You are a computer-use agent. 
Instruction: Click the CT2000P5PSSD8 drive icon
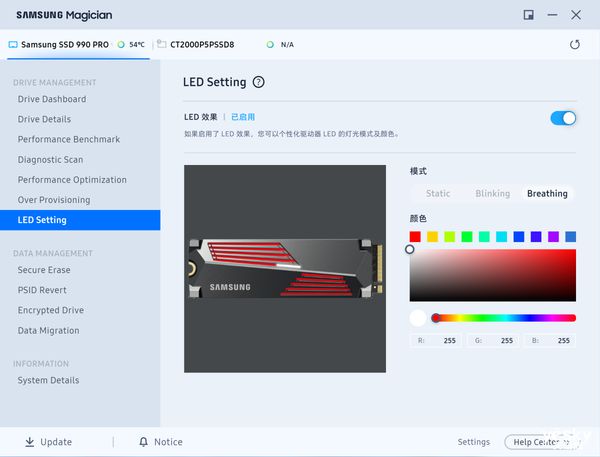(x=161, y=44)
